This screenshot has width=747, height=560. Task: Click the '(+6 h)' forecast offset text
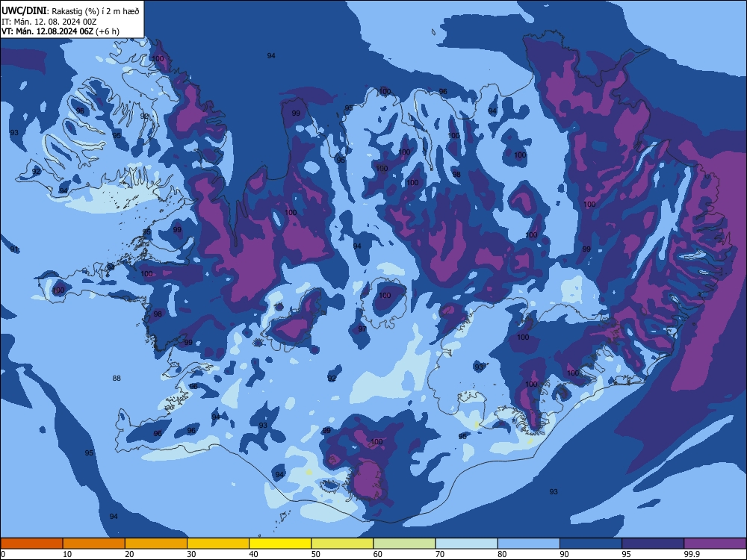tap(108, 31)
